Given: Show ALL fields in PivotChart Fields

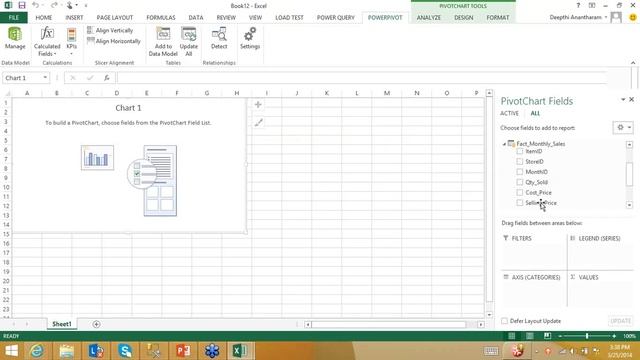Looking at the screenshot, I should click(535, 113).
